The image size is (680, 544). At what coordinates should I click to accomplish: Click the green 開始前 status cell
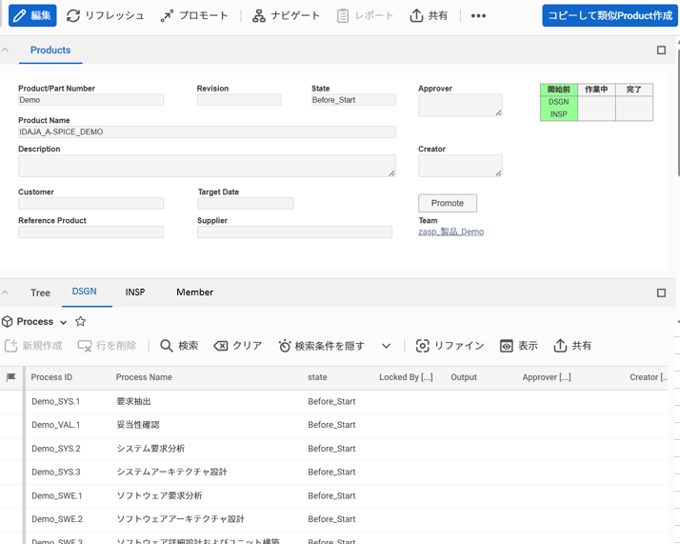click(559, 89)
